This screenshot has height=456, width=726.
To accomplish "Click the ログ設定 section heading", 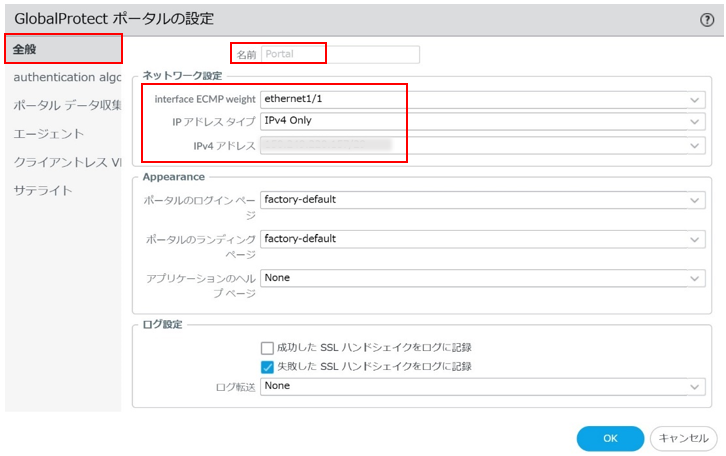I will pos(163,324).
